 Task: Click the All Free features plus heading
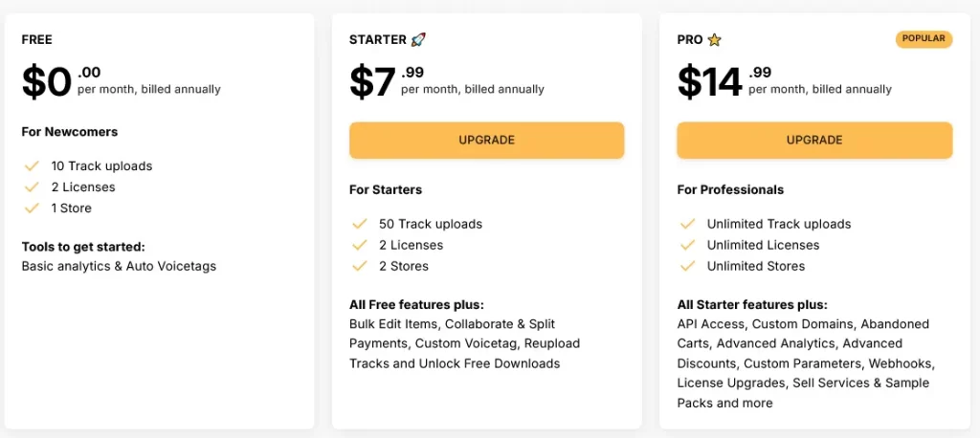(x=417, y=305)
